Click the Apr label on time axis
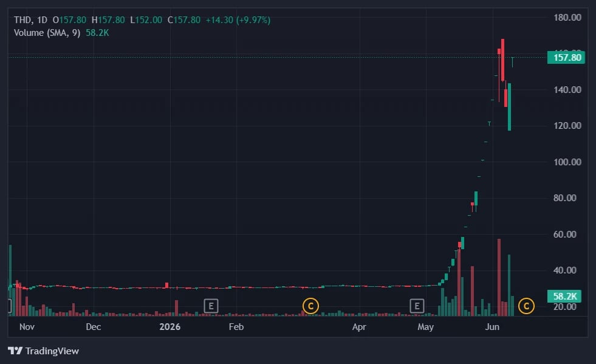596x364 pixels. (359, 327)
